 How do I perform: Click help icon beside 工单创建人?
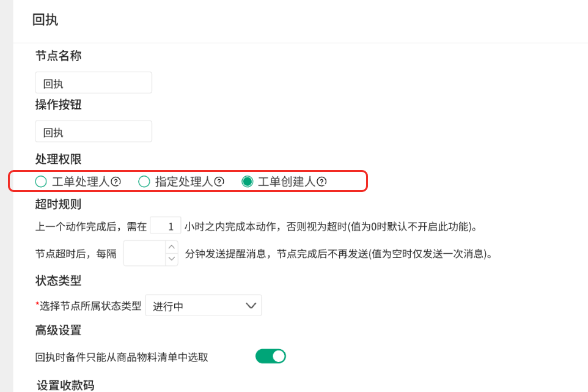tap(322, 182)
